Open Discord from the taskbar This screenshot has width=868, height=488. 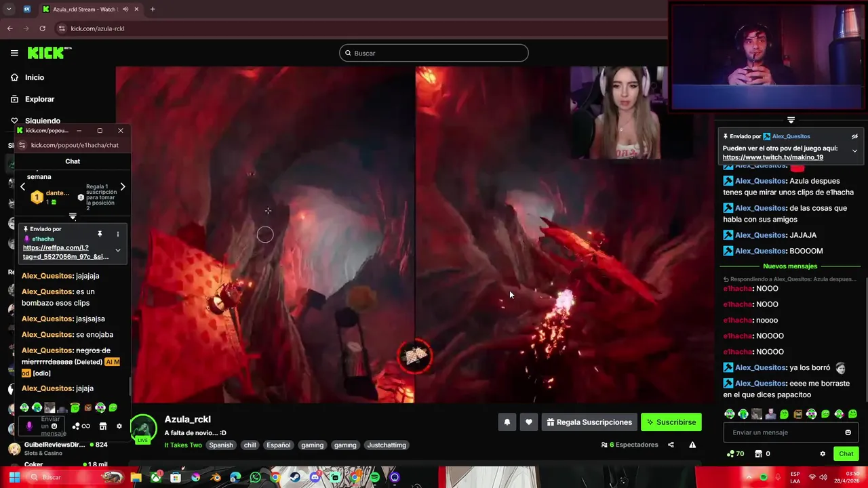point(315,477)
